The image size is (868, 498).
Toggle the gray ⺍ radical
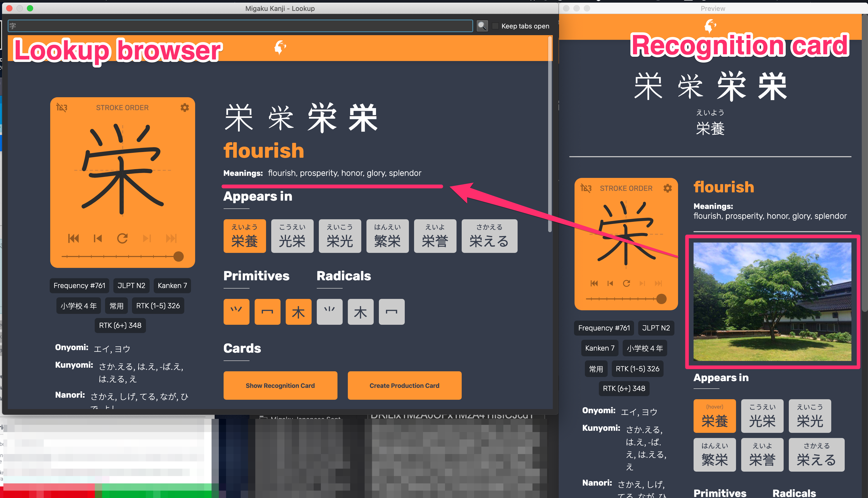(329, 312)
